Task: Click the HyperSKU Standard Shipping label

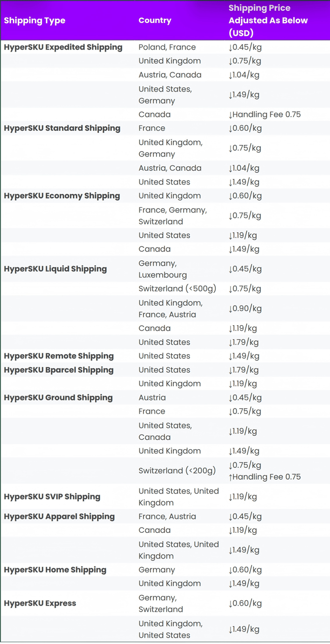Action: click(x=62, y=128)
